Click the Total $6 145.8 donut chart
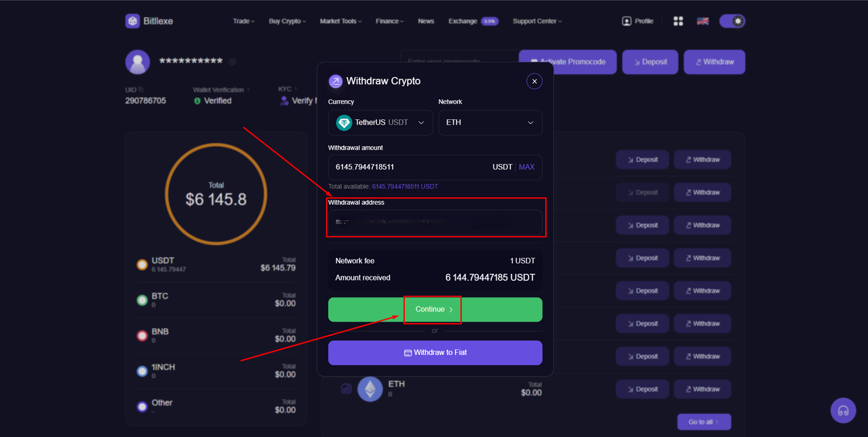This screenshot has height=437, width=868. [216, 194]
